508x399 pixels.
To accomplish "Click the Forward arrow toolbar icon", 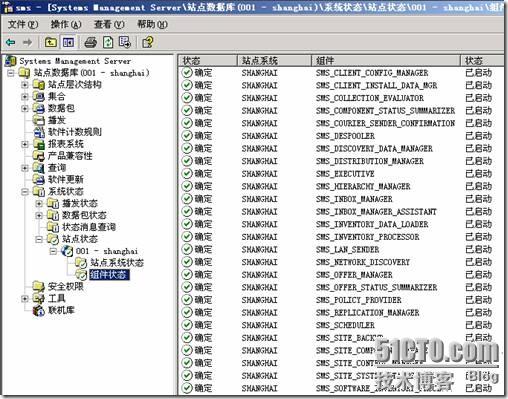I will pos(27,42).
